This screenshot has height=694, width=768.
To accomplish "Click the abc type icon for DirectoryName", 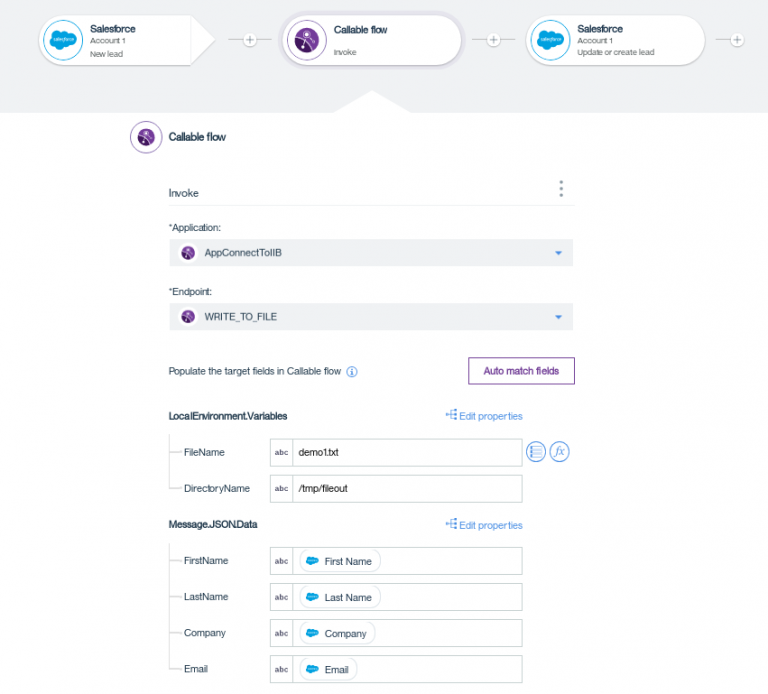I will tap(282, 489).
